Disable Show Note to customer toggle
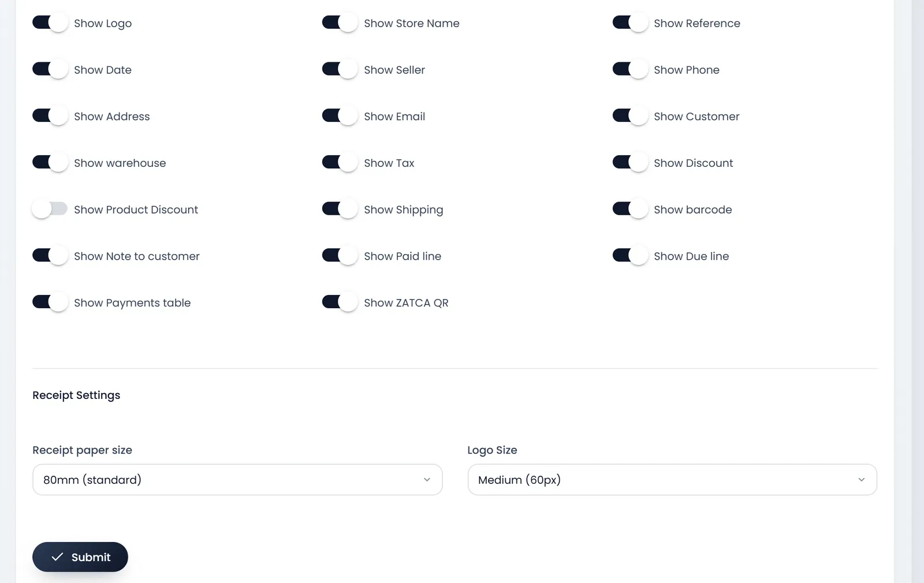 (x=50, y=256)
